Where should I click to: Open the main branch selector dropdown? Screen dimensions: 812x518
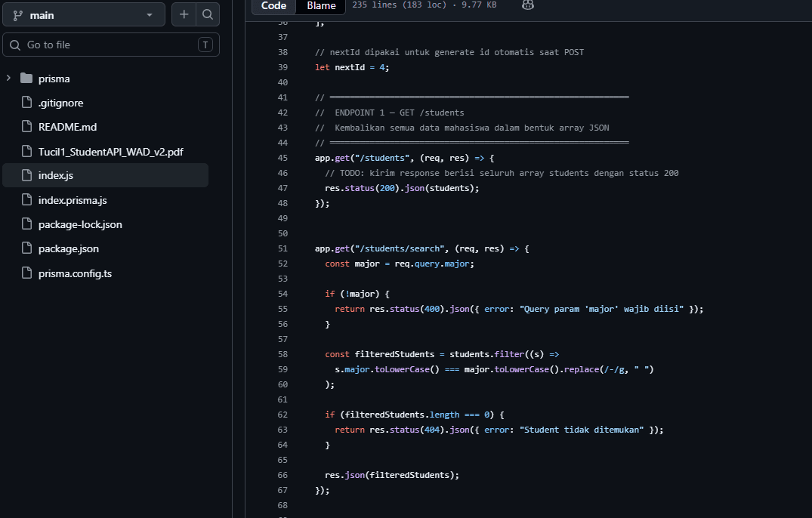click(84, 15)
